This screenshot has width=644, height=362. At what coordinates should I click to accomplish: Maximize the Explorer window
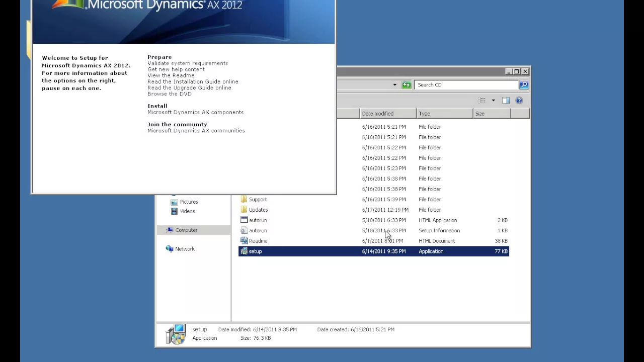pos(516,72)
